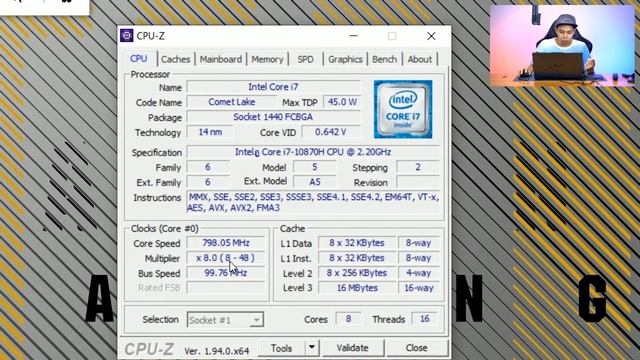Viewport: 640px width, 360px height.
Task: Open the Tools dropdown arrow
Action: (312, 348)
